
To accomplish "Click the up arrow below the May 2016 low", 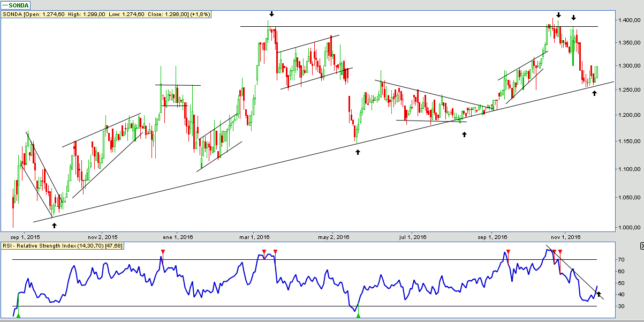I will click(358, 152).
